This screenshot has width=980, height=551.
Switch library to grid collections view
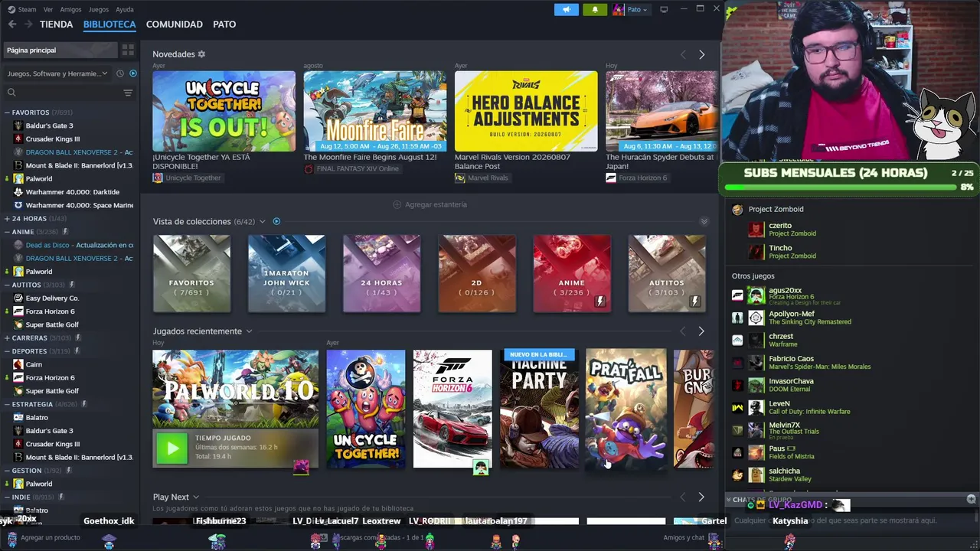128,50
